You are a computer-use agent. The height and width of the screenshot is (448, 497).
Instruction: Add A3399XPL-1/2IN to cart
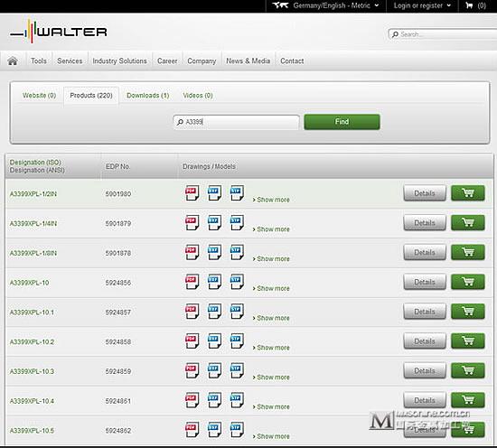[x=468, y=193]
